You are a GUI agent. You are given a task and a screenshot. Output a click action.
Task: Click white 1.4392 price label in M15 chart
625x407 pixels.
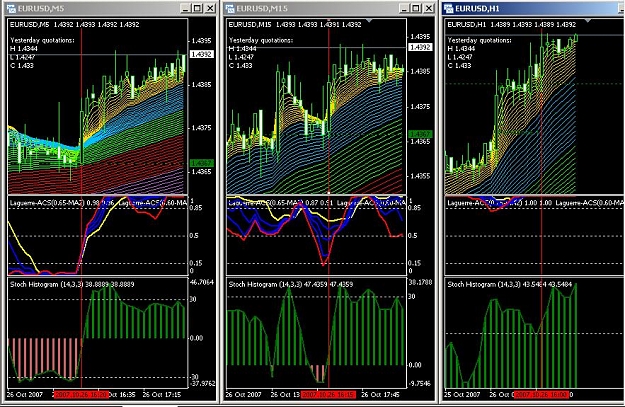420,47
